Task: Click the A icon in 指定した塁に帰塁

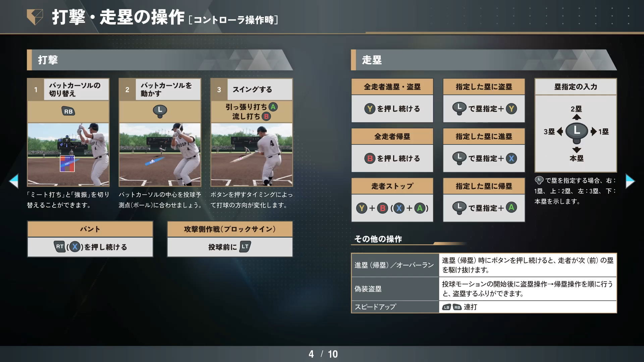Action: pos(511,207)
